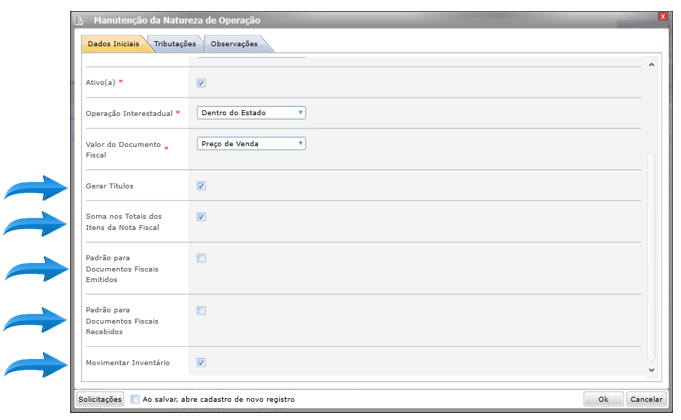
Task: Enable Padrão para Documentos Fiscais Recebidos
Action: [201, 311]
